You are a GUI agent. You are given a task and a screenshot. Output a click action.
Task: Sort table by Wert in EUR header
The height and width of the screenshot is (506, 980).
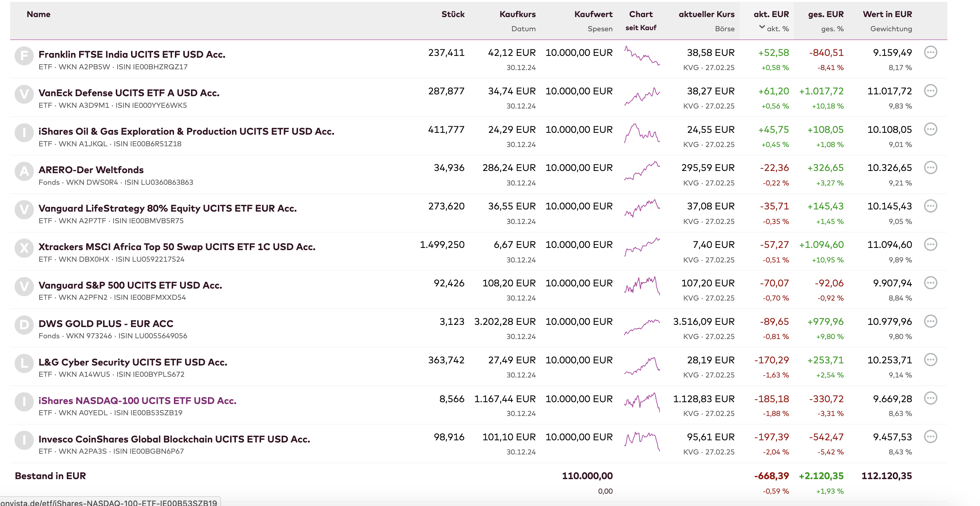click(x=887, y=15)
